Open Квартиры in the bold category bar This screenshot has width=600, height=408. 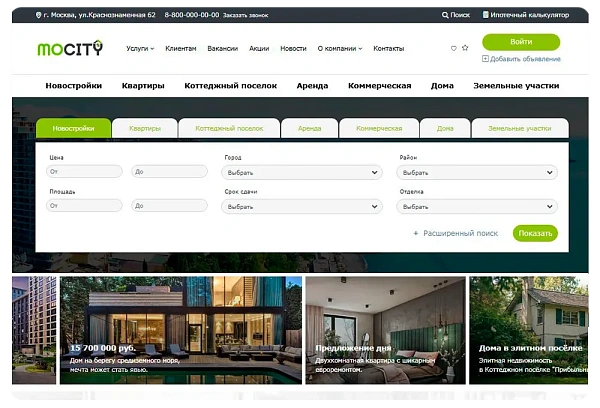click(143, 86)
